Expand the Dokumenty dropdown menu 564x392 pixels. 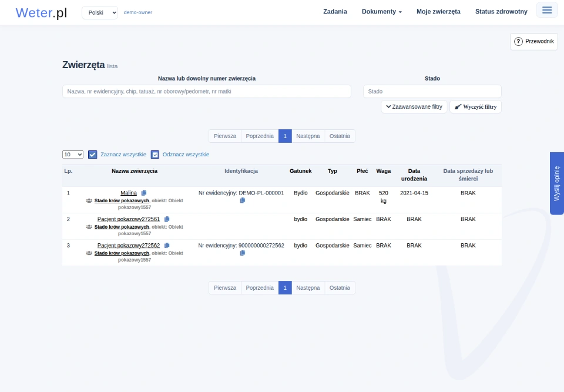[382, 12]
